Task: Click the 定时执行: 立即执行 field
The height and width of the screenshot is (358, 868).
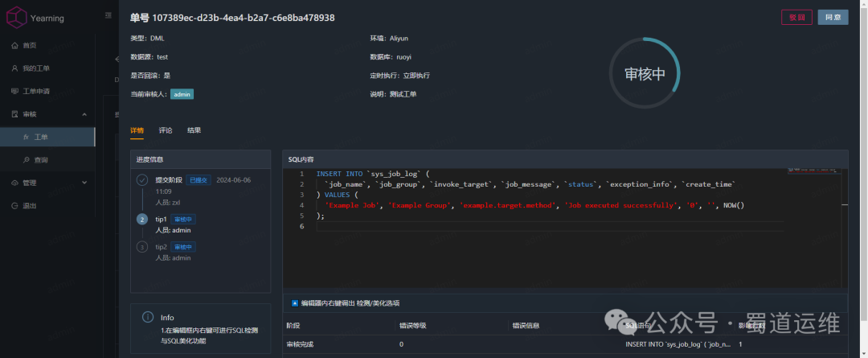Action: coord(399,76)
